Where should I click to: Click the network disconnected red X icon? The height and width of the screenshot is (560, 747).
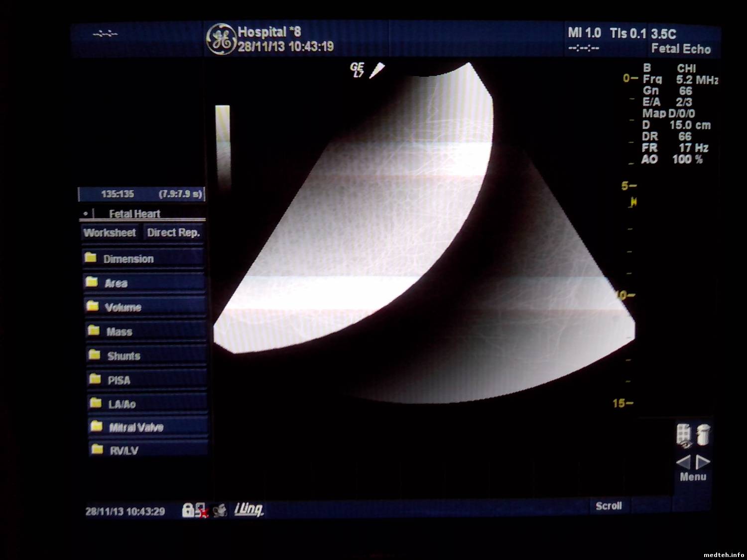click(x=201, y=511)
